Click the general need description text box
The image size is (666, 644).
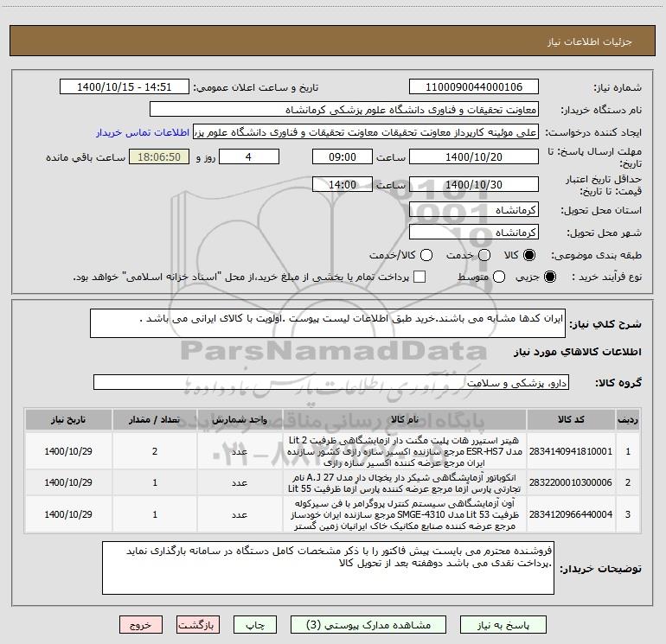coord(328,323)
